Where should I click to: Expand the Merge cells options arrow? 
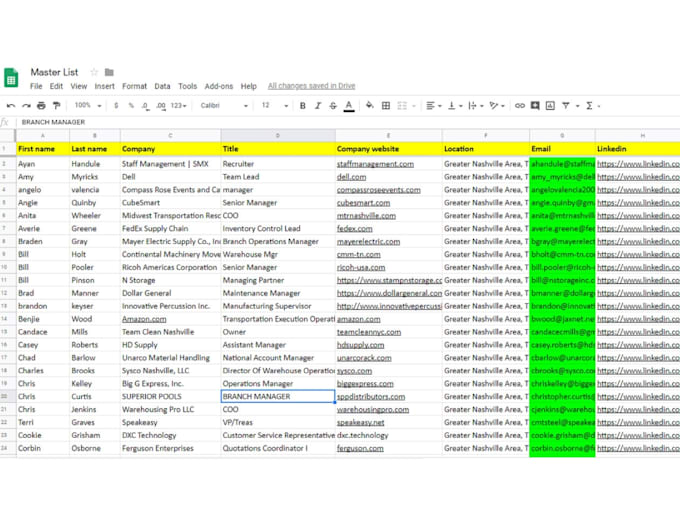click(x=414, y=106)
